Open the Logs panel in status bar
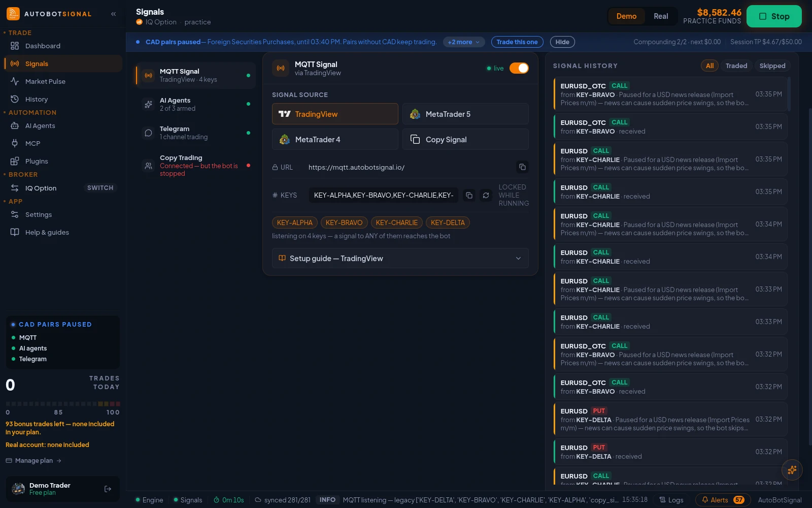This screenshot has height=508, width=812. [x=671, y=500]
